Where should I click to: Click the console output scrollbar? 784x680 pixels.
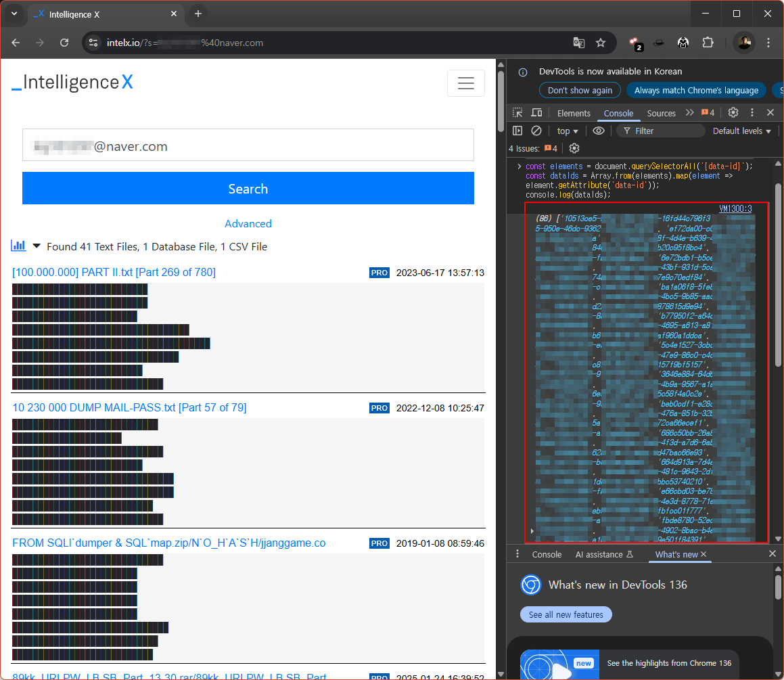778,276
